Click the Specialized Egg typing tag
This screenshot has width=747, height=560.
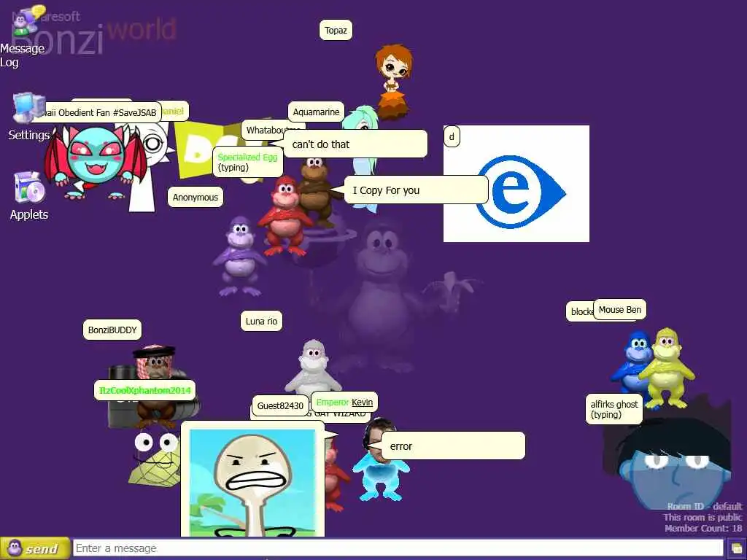pos(248,162)
